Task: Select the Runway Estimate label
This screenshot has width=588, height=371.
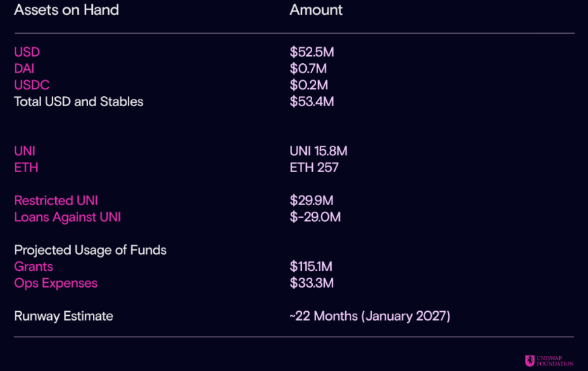Action: [64, 316]
